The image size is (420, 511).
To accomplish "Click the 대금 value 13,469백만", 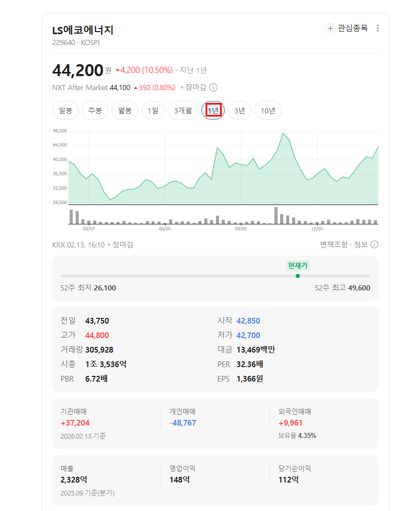I will pos(256,349).
